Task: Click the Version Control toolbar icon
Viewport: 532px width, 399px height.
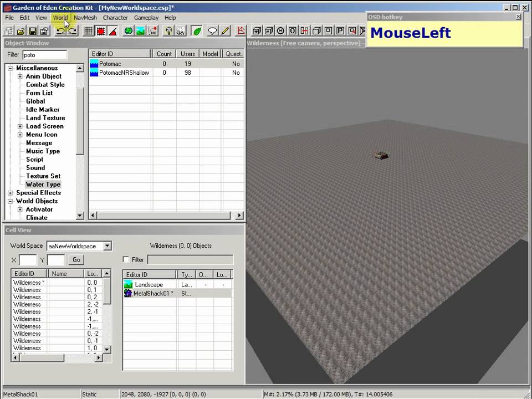Action: click(9, 31)
